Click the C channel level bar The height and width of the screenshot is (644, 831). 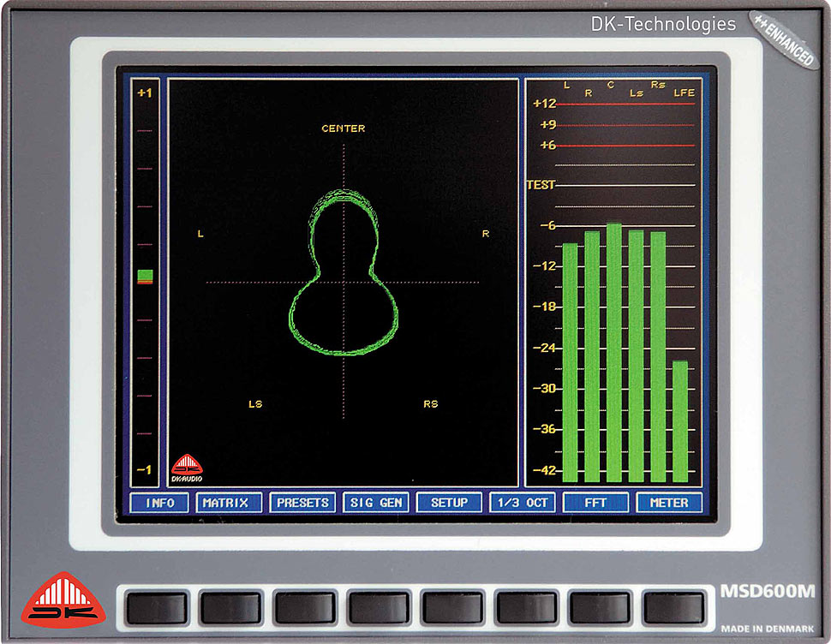tap(613, 352)
